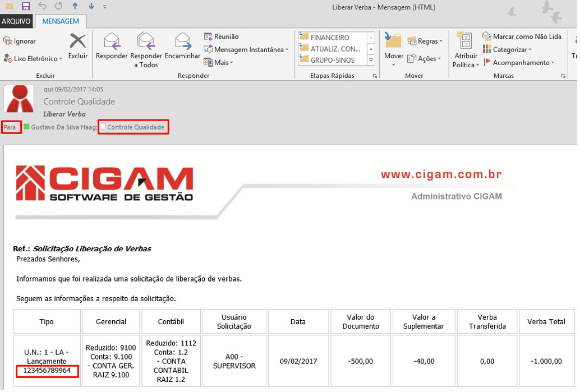Click date cell 09/02/2017

[298, 361]
